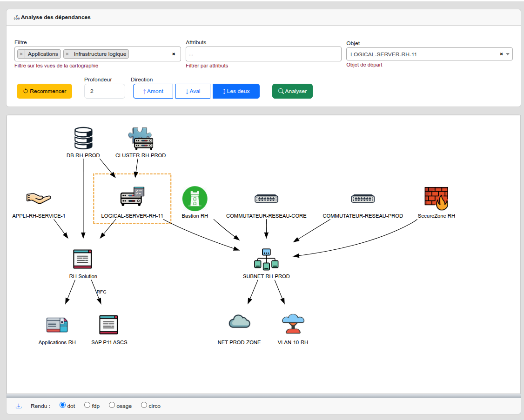
Task: Select the NET-PROD-ZONE cloud icon
Action: coord(239,321)
